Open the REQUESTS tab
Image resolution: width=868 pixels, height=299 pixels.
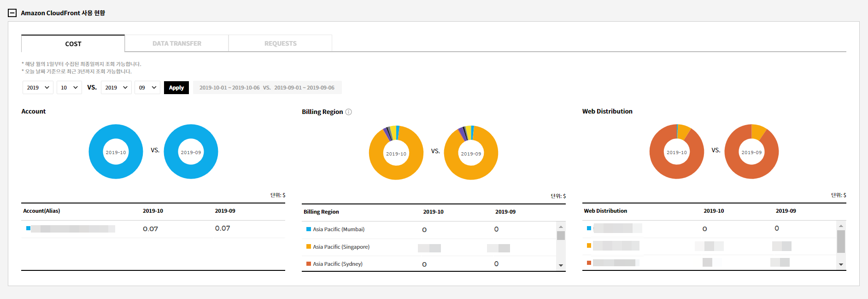click(x=280, y=43)
